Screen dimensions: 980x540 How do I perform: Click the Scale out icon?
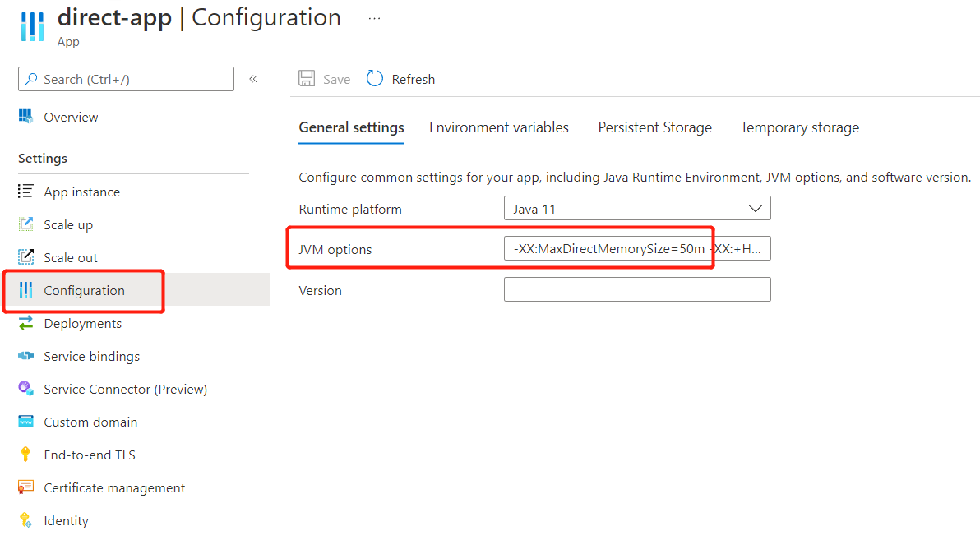(25, 257)
